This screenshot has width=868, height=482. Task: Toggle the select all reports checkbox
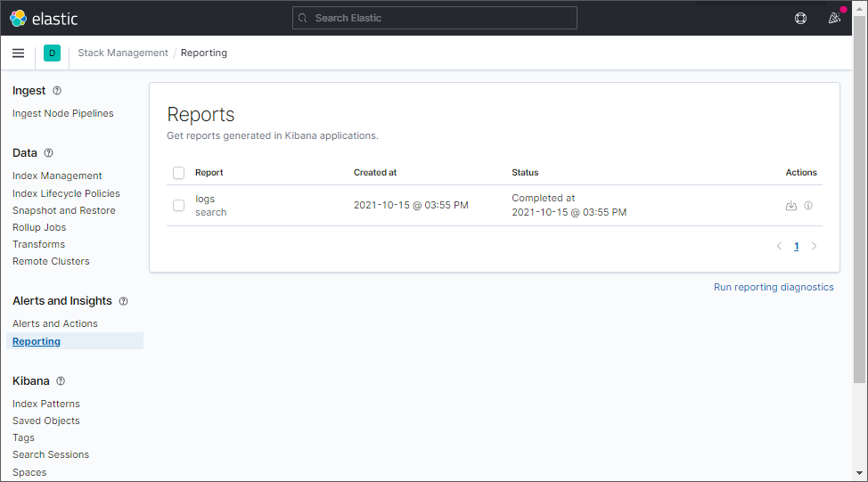[178, 173]
